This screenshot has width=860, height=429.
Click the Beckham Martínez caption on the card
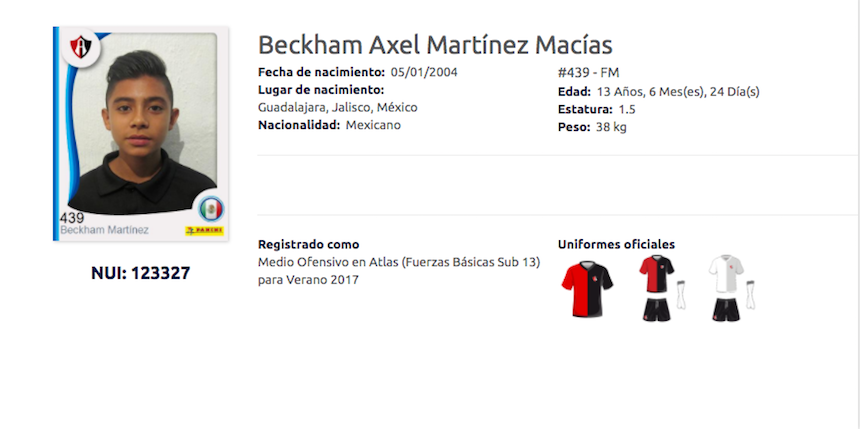click(x=104, y=230)
